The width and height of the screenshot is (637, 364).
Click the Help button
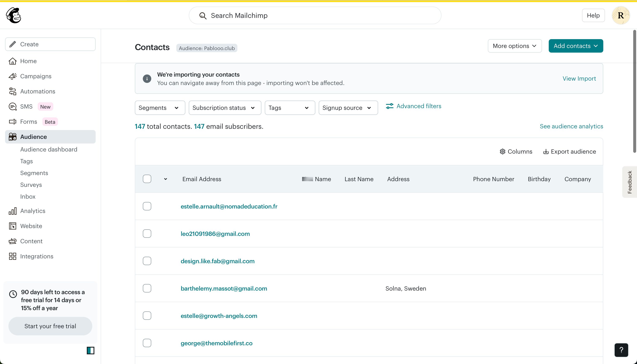pyautogui.click(x=593, y=16)
